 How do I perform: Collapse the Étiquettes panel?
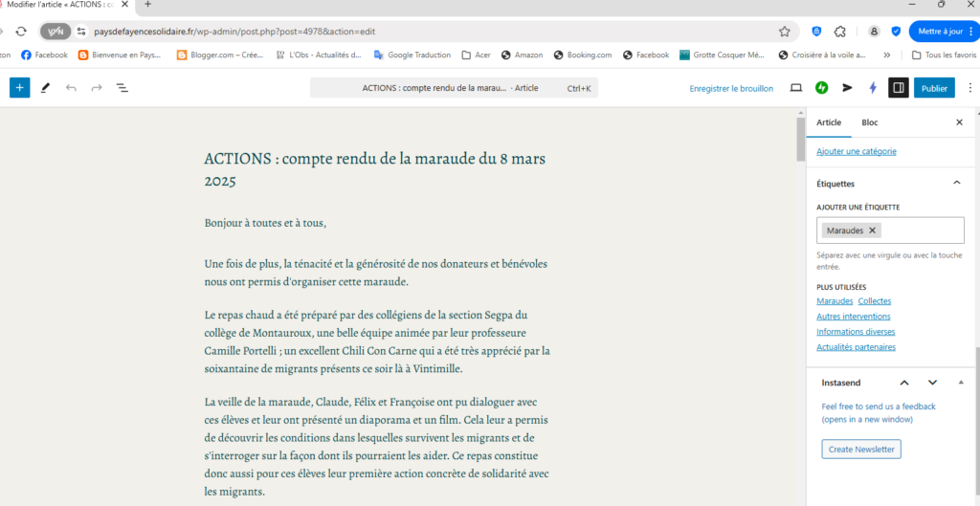click(x=956, y=183)
